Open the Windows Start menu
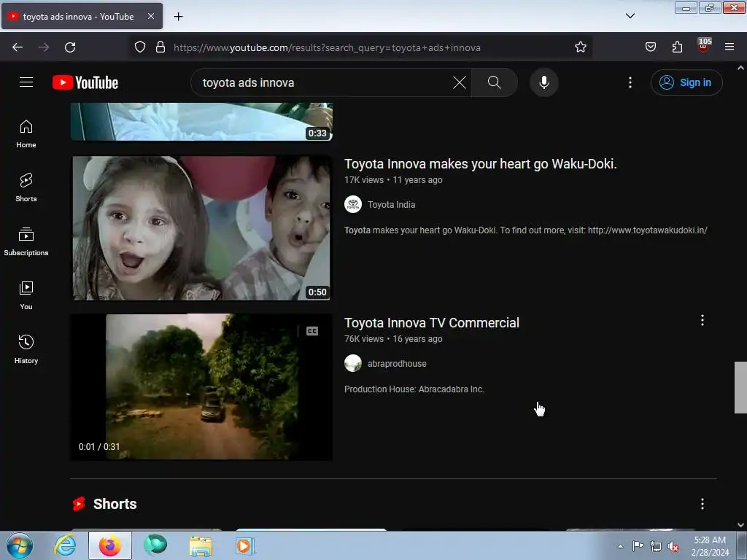747x560 pixels. click(x=20, y=545)
